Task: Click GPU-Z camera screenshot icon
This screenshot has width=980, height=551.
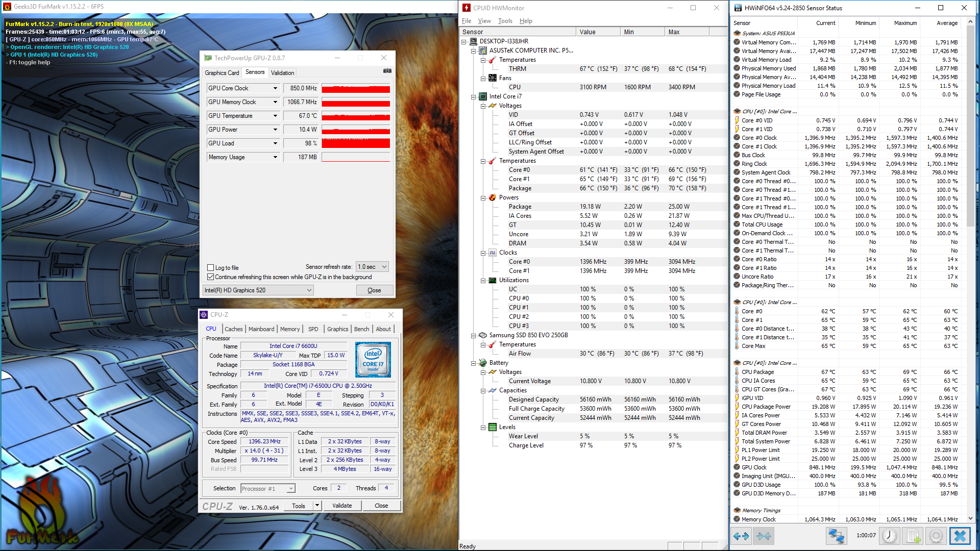Action: coord(387,71)
